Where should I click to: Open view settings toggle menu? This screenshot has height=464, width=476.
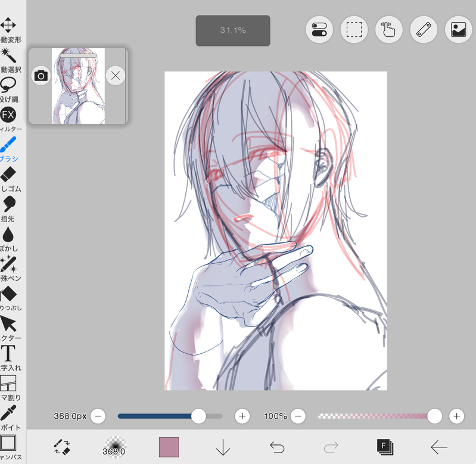tap(319, 29)
